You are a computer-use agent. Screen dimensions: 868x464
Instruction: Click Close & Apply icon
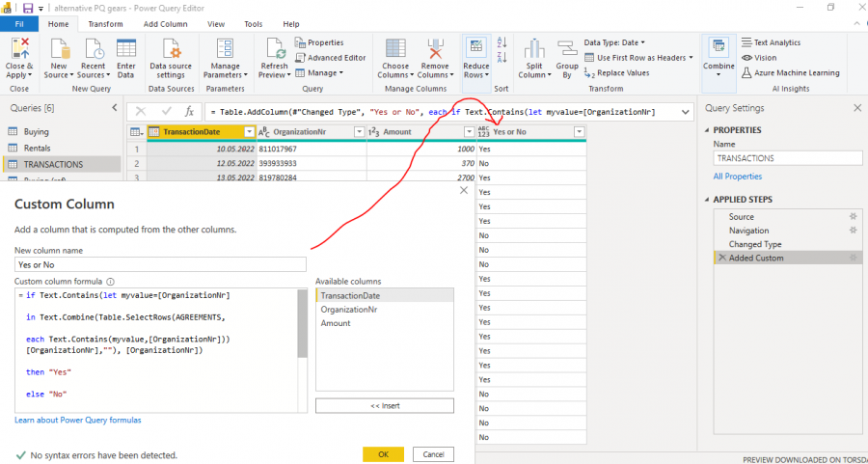19,49
